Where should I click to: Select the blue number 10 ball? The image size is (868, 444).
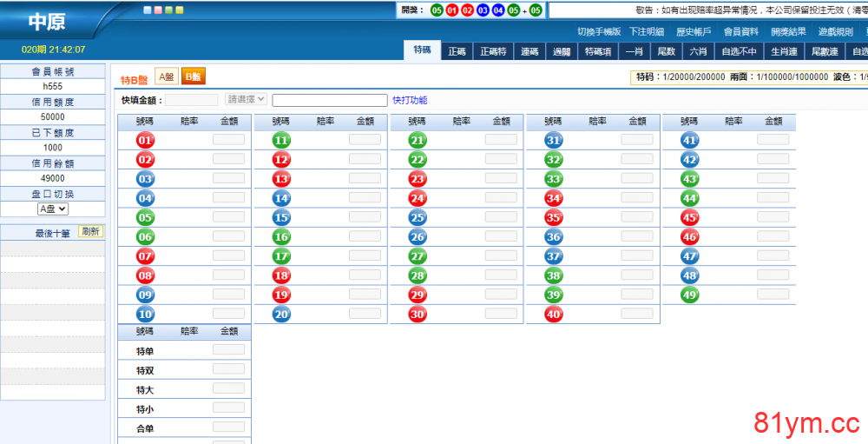tap(145, 315)
